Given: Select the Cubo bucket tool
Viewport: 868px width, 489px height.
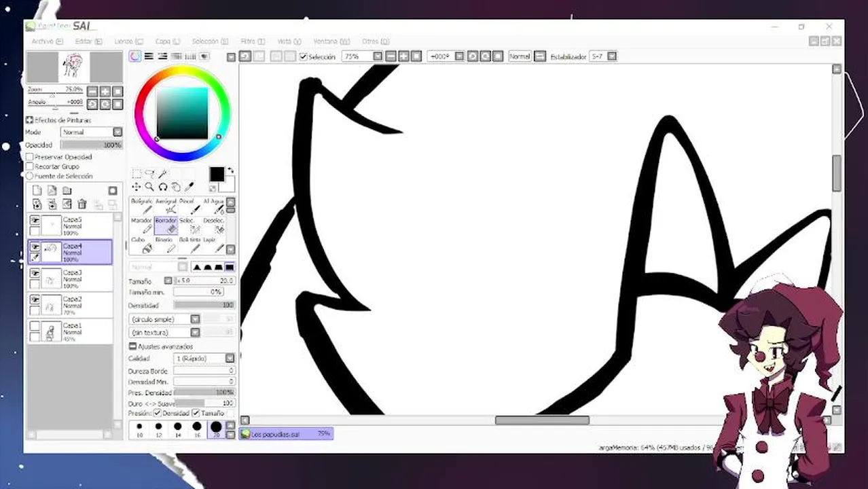Looking at the screenshot, I should (141, 244).
